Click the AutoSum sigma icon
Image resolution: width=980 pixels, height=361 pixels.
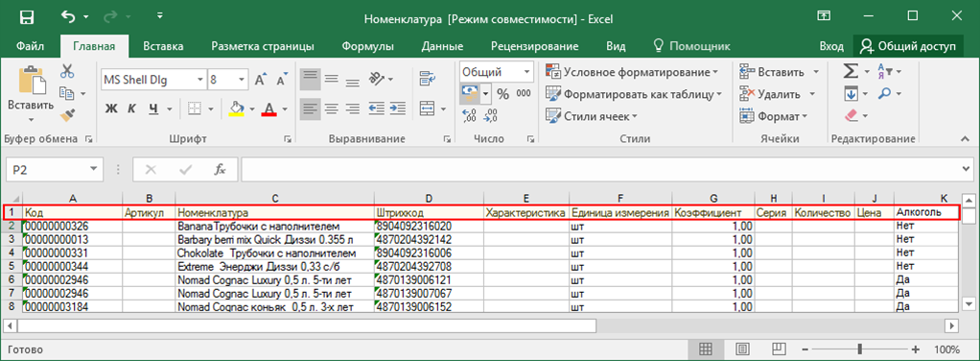851,71
